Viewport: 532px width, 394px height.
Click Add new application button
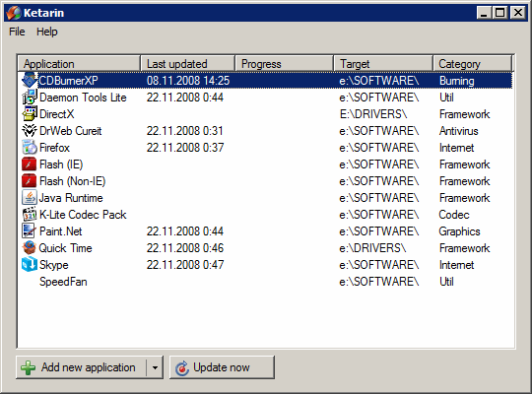[81, 367]
